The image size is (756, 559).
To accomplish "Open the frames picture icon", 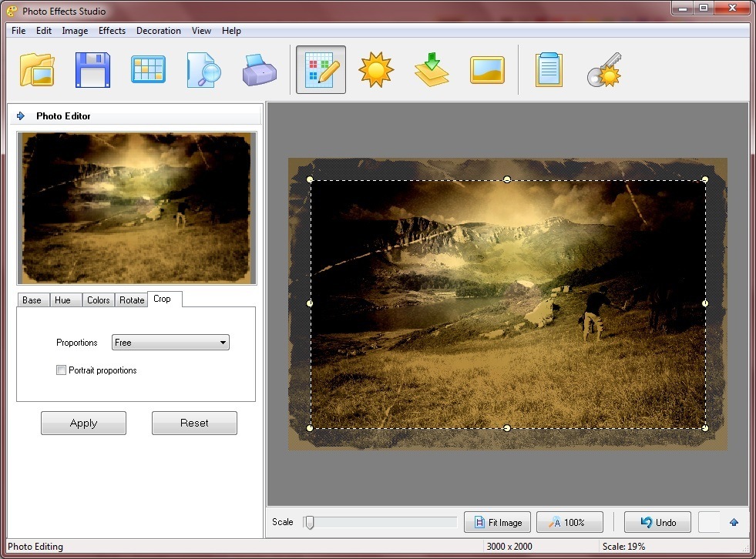I will tap(486, 69).
